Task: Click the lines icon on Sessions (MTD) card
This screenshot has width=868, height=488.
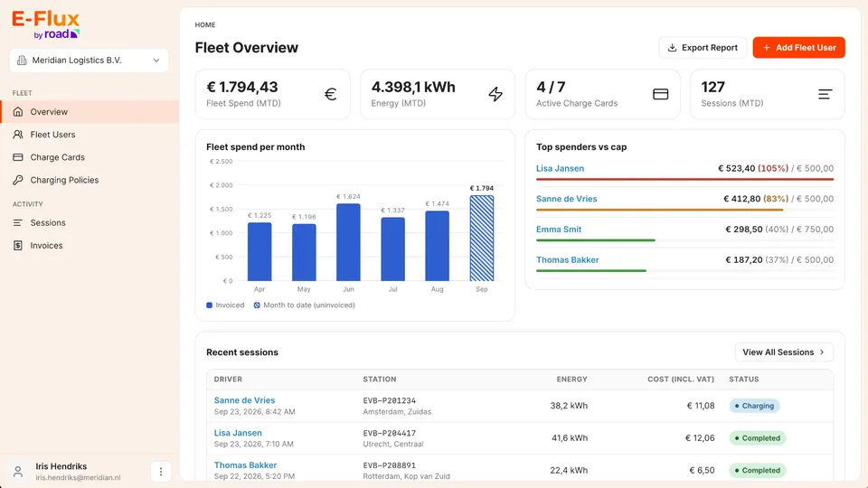Action: pyautogui.click(x=826, y=94)
